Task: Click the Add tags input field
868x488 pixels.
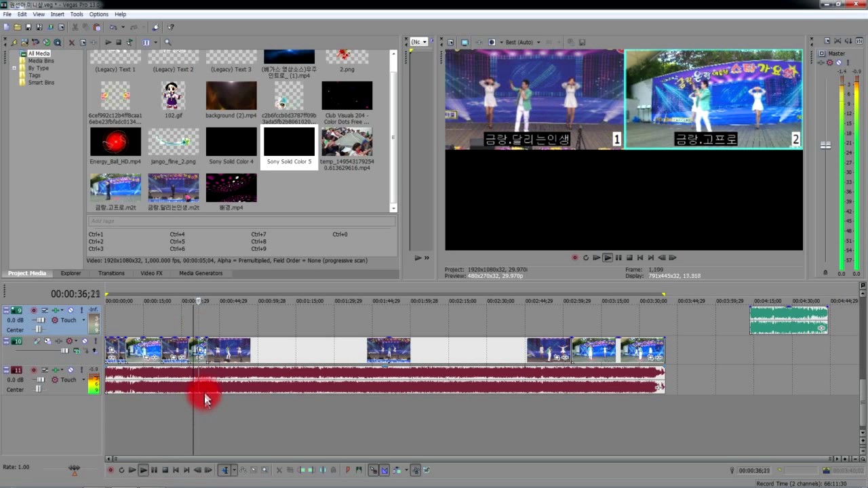Action: (241, 221)
